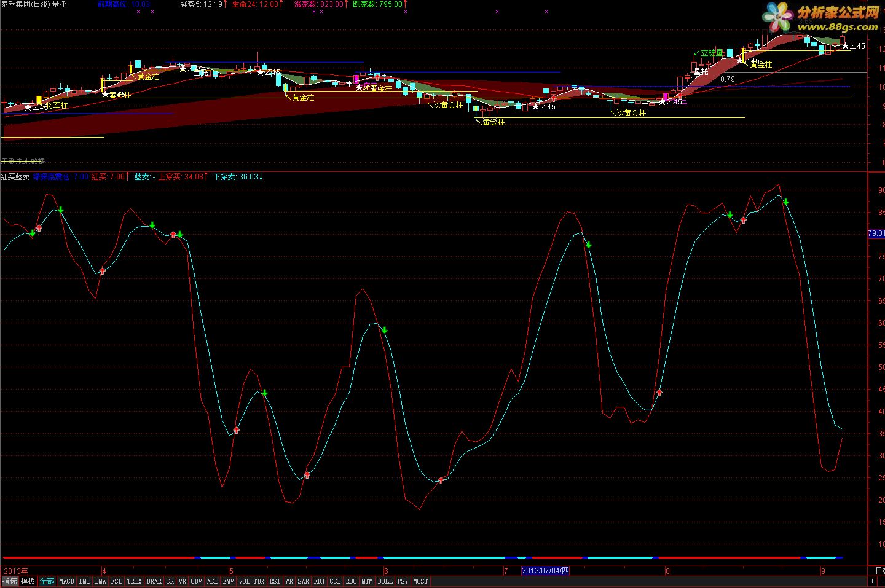The image size is (885, 588).
Task: Switch to the BRAR indicator
Action: coord(154,581)
